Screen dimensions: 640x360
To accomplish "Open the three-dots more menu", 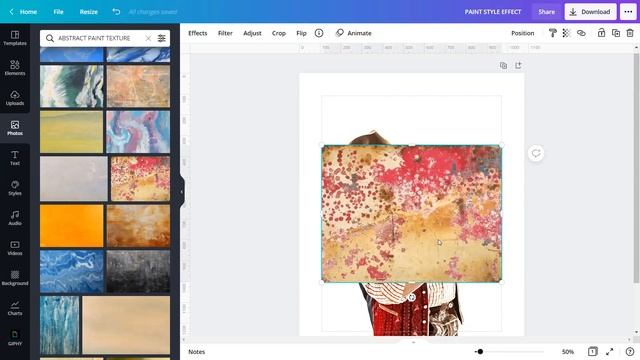I will point(628,12).
